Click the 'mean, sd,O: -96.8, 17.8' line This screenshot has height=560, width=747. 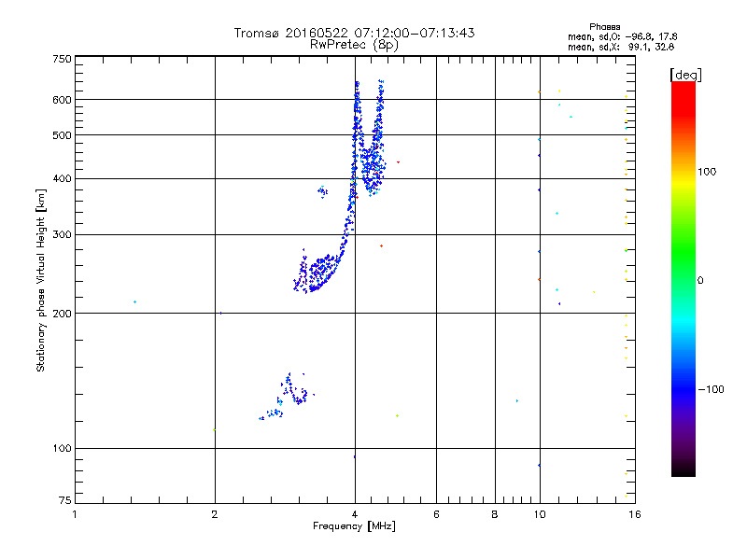(622, 36)
